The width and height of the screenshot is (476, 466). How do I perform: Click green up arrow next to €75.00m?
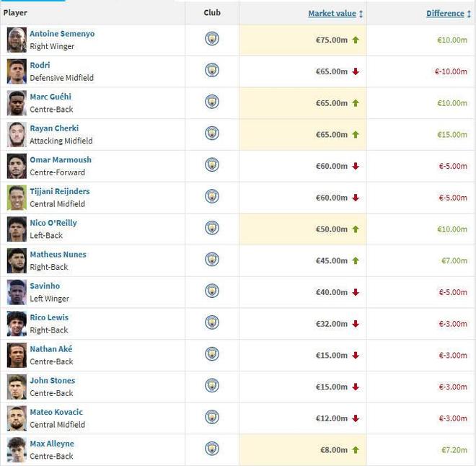click(356, 40)
